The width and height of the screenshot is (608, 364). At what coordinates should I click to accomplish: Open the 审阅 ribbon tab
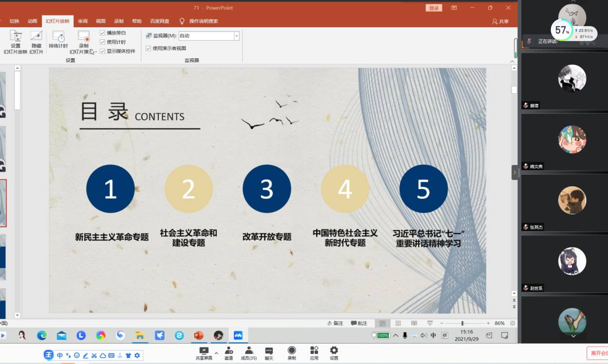[83, 21]
